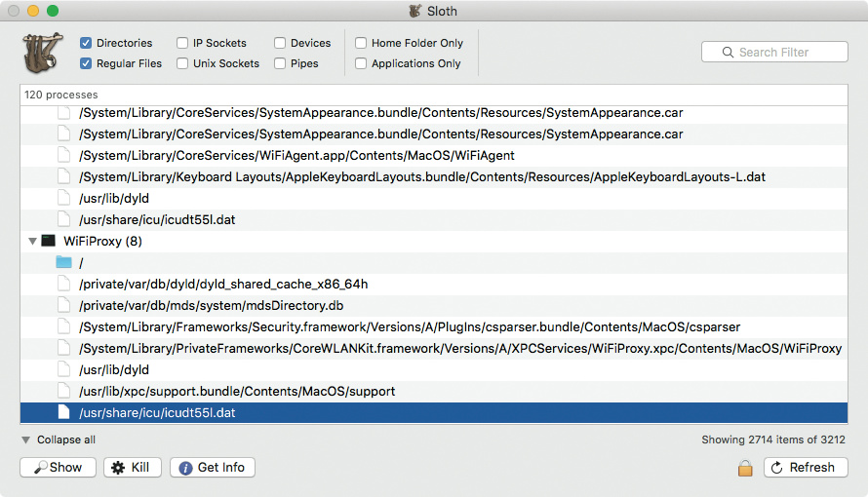
Task: Click the magnifying glass in search field
Action: coord(728,53)
